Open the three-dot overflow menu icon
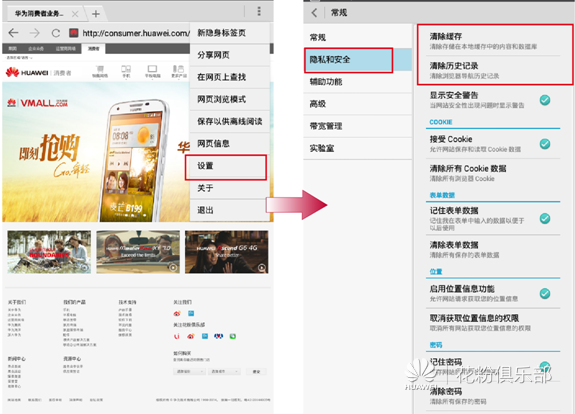 (x=259, y=11)
